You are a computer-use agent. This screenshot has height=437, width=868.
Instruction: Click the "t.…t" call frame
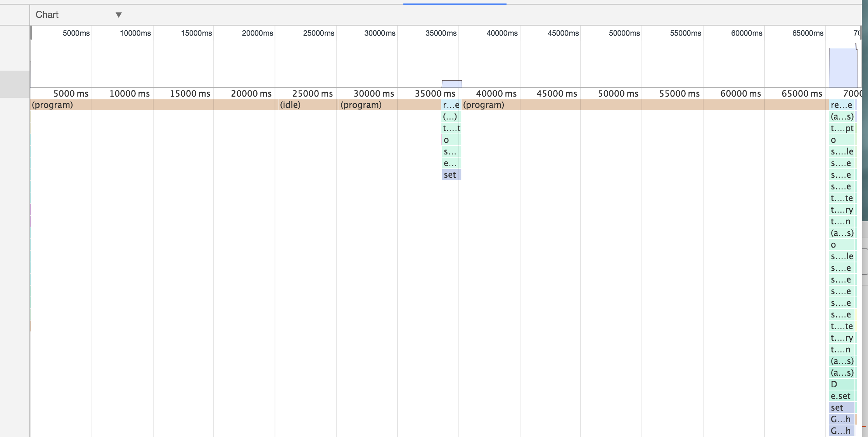pos(451,128)
